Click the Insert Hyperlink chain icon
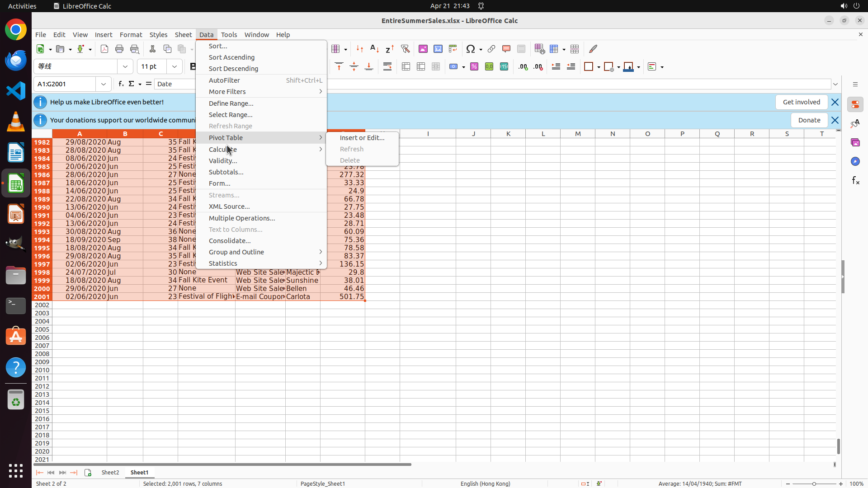The image size is (868, 488). coord(491,49)
